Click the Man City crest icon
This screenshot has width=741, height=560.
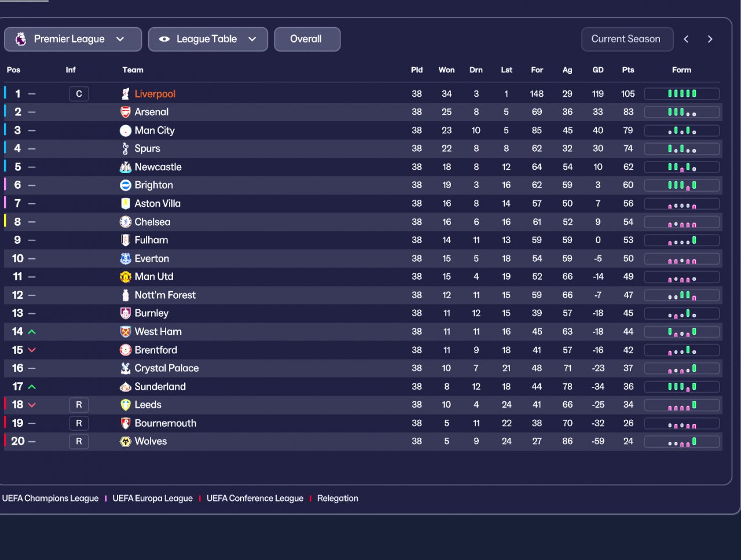coord(125,130)
